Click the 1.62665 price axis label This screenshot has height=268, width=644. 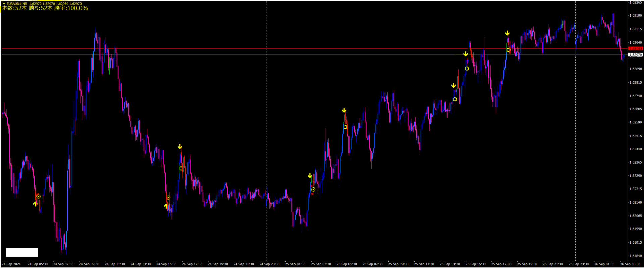click(636, 109)
